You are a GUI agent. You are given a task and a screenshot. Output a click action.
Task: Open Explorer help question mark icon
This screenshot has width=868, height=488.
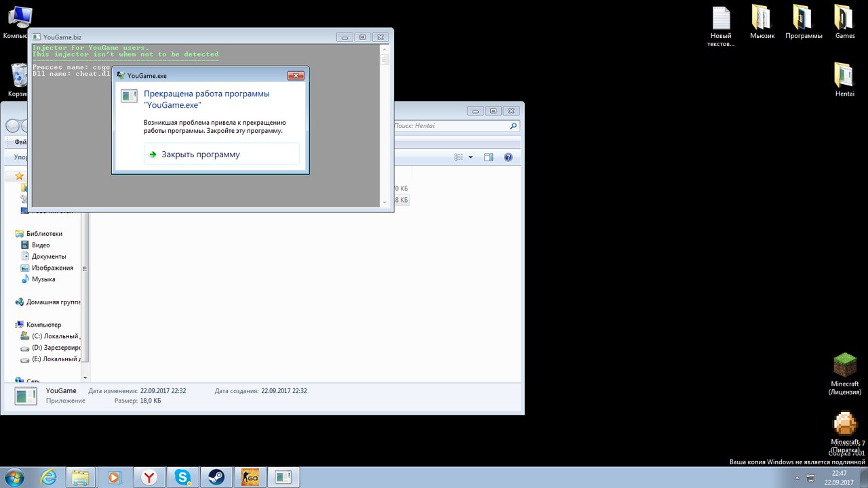point(508,157)
